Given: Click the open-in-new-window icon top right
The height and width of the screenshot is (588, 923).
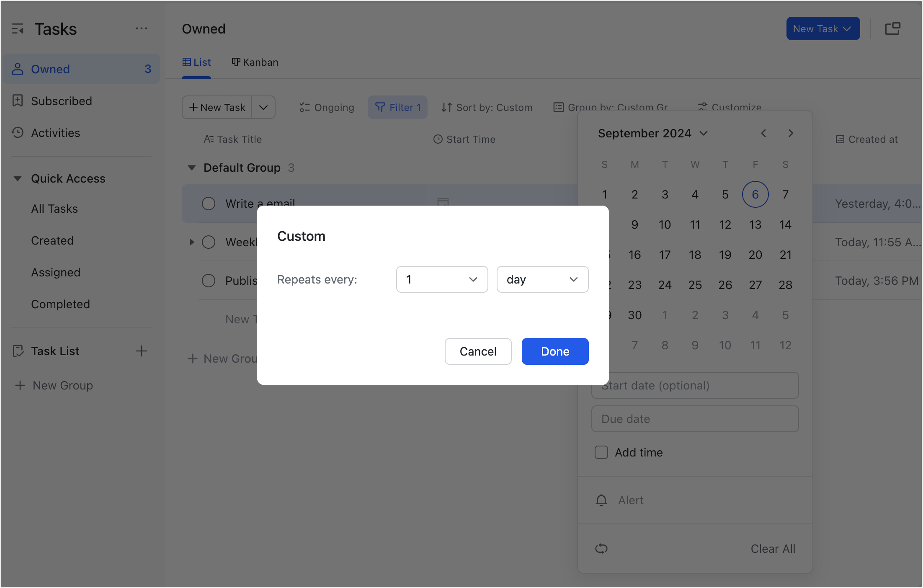Looking at the screenshot, I should coord(892,28).
